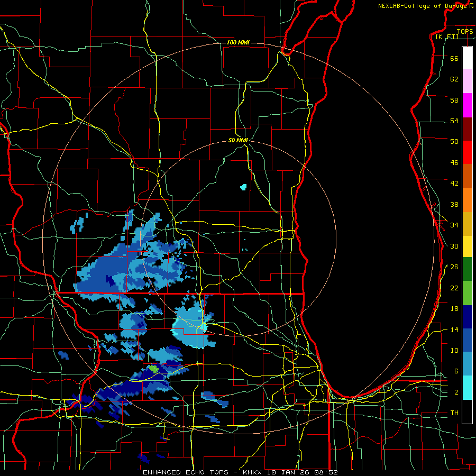Click the '38' legend value
This screenshot has height=476, width=476.
454,205
